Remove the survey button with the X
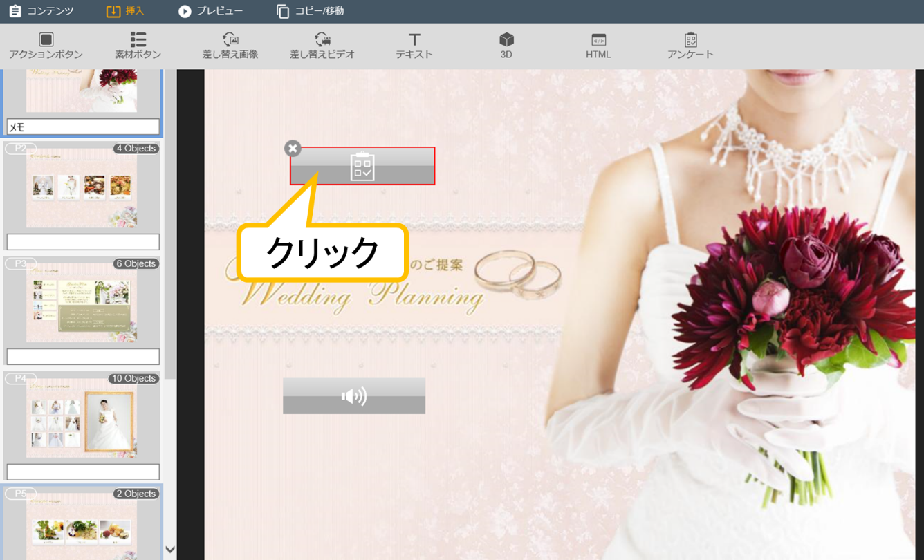The height and width of the screenshot is (560, 924). pyautogui.click(x=293, y=148)
